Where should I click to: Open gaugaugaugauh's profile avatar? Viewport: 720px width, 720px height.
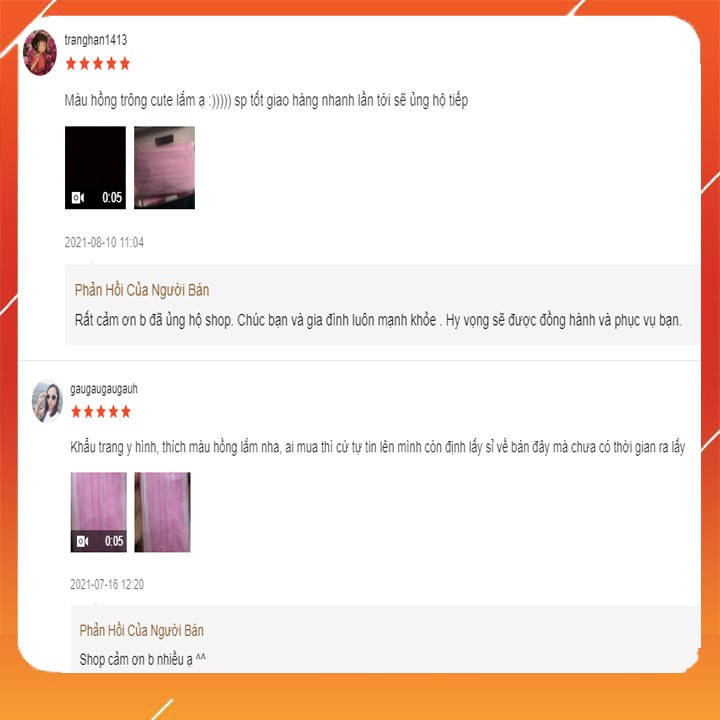47,401
